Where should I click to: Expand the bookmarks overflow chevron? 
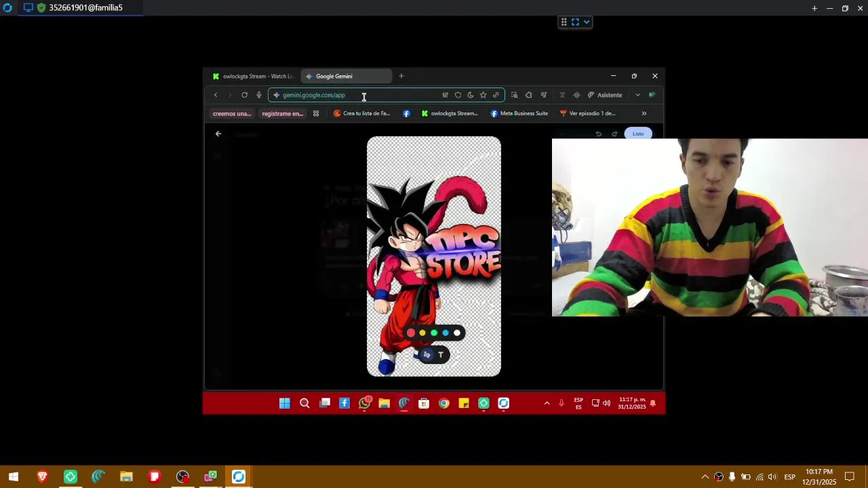[x=644, y=113]
